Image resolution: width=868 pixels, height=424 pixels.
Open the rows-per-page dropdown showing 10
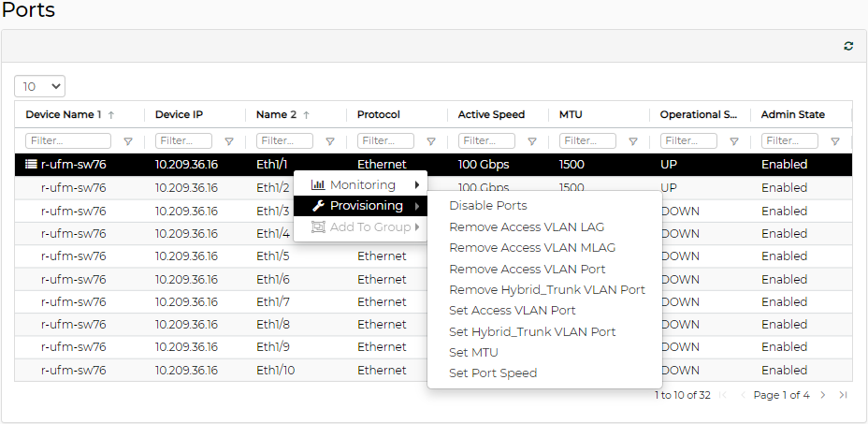coord(40,86)
